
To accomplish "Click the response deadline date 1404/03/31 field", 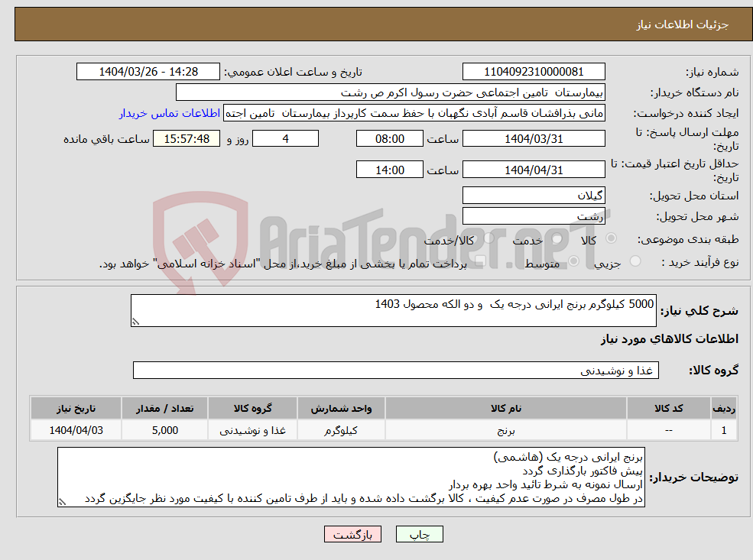I will coord(534,139).
